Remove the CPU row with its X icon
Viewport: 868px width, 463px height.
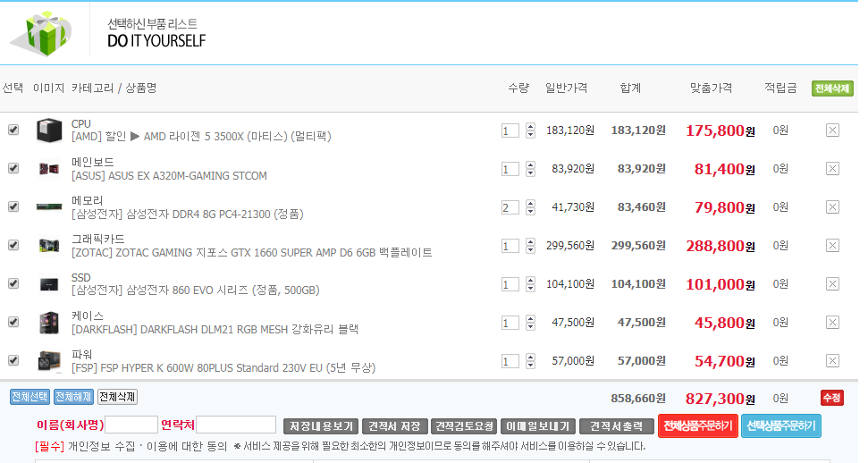[x=832, y=130]
